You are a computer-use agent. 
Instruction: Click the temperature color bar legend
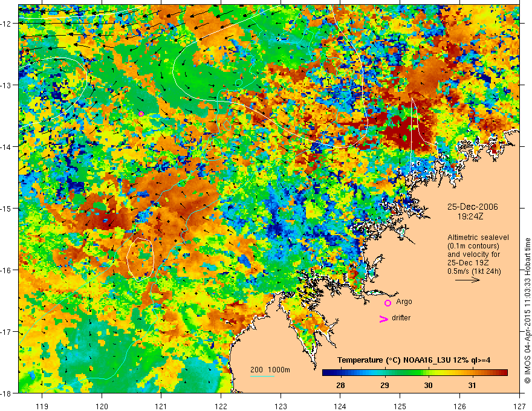pyautogui.click(x=415, y=373)
